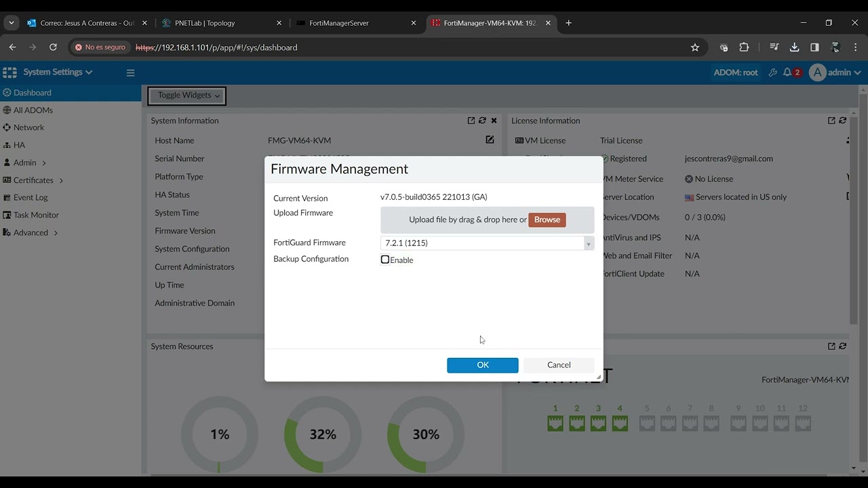The image size is (868, 488).
Task: Refresh the License Information widget
Action: 842,121
